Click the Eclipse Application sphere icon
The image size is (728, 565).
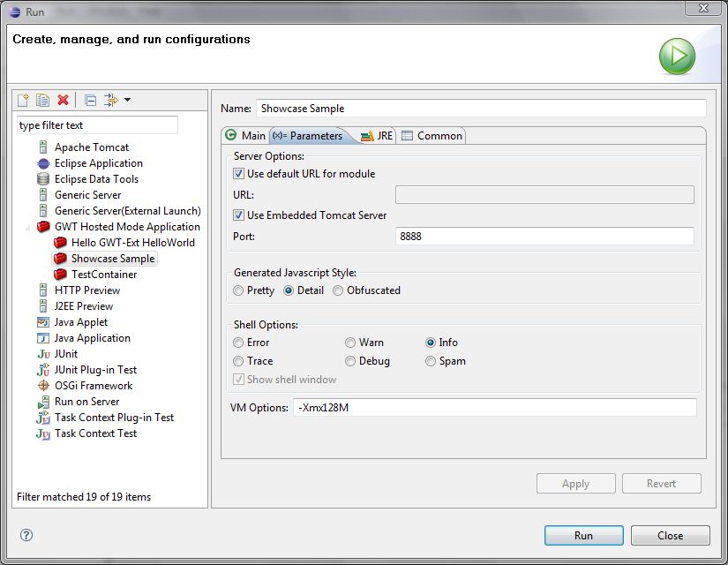pyautogui.click(x=43, y=163)
